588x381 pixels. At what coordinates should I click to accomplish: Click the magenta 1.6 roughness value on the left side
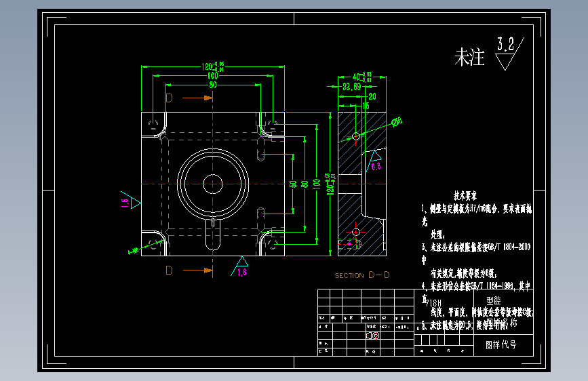pos(125,203)
